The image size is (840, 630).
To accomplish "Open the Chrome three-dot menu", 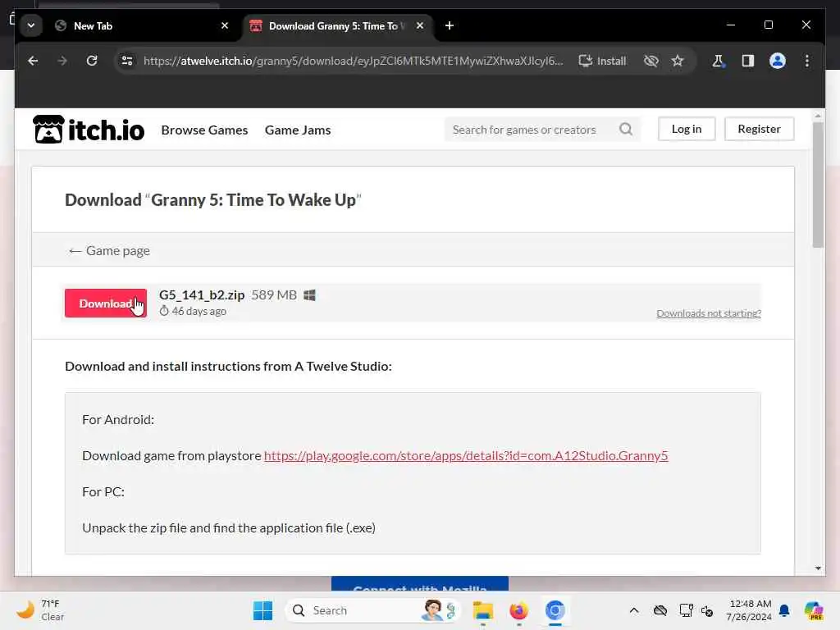I will (807, 61).
